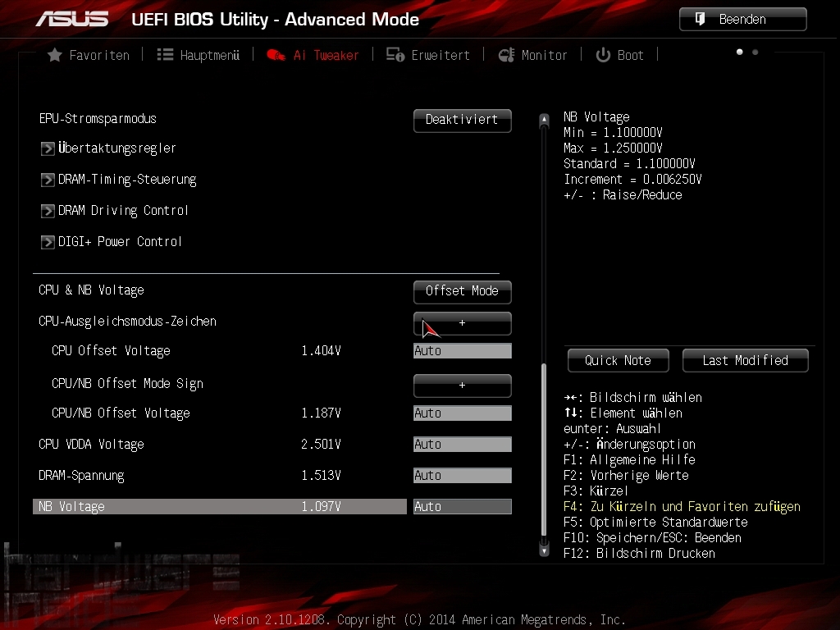Select the CPU VDDA Voltage label
The width and height of the screenshot is (840, 630).
pyautogui.click(x=92, y=445)
